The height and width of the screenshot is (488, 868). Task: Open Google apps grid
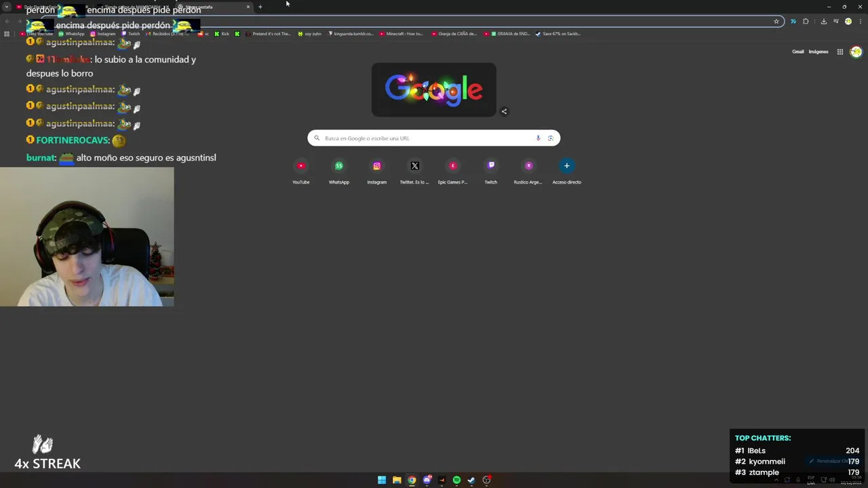tap(840, 52)
